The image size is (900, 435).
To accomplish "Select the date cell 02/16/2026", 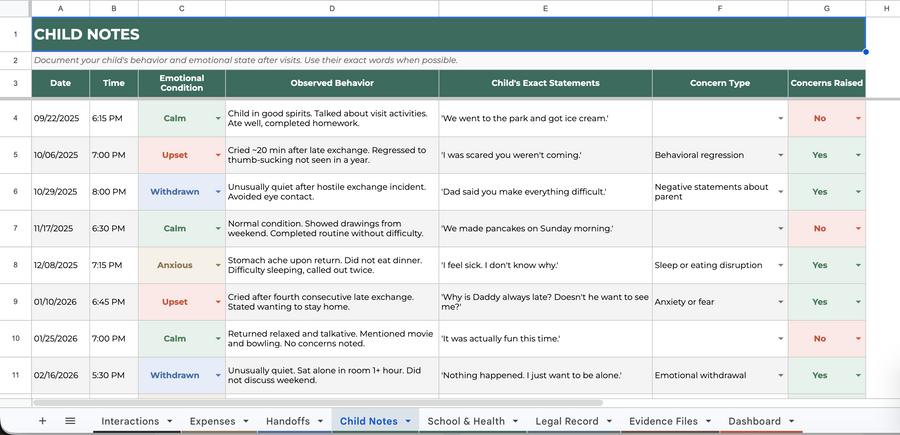I will 60,375.
